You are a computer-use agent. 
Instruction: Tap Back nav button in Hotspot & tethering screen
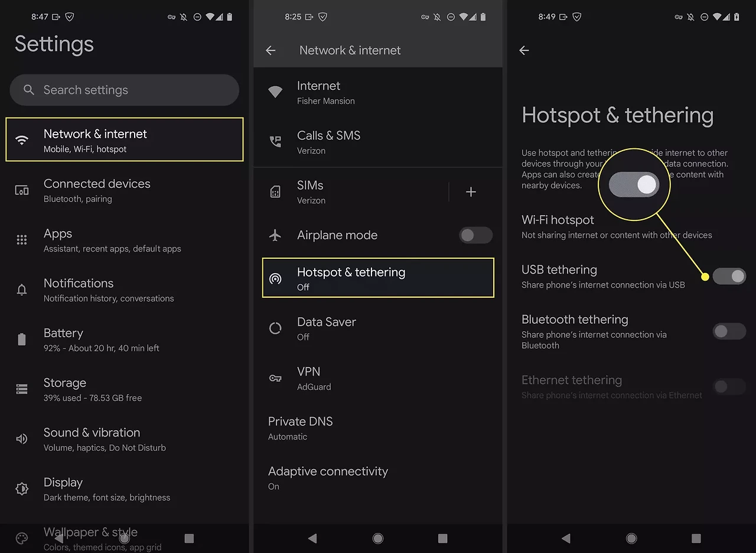566,538
